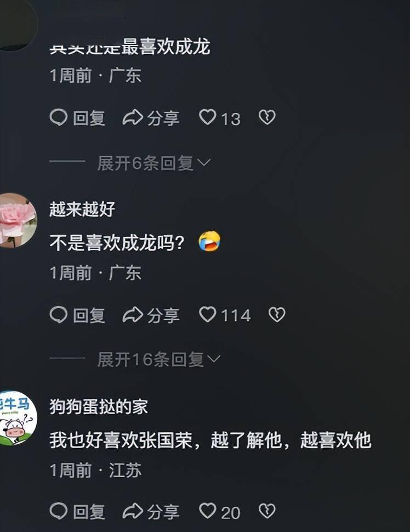Dislike the 狗狗蛋挞的家 comment via broken heart
The height and width of the screenshot is (532, 410).
(x=267, y=511)
